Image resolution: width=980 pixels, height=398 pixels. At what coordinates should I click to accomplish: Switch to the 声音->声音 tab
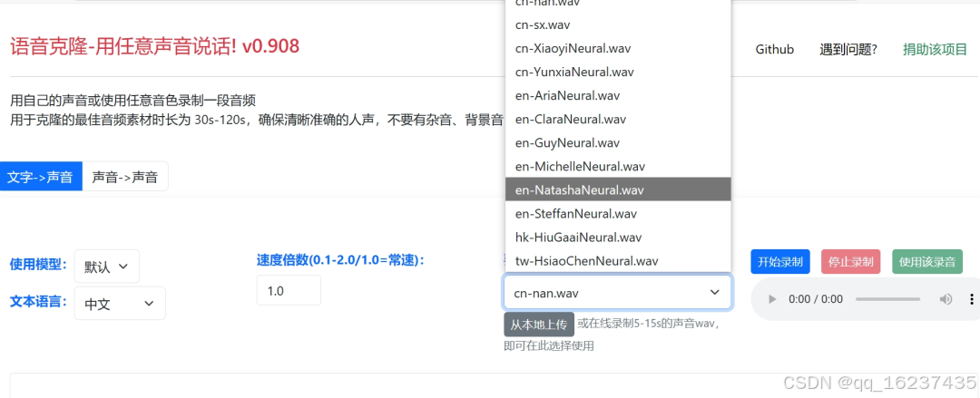pyautogui.click(x=125, y=177)
